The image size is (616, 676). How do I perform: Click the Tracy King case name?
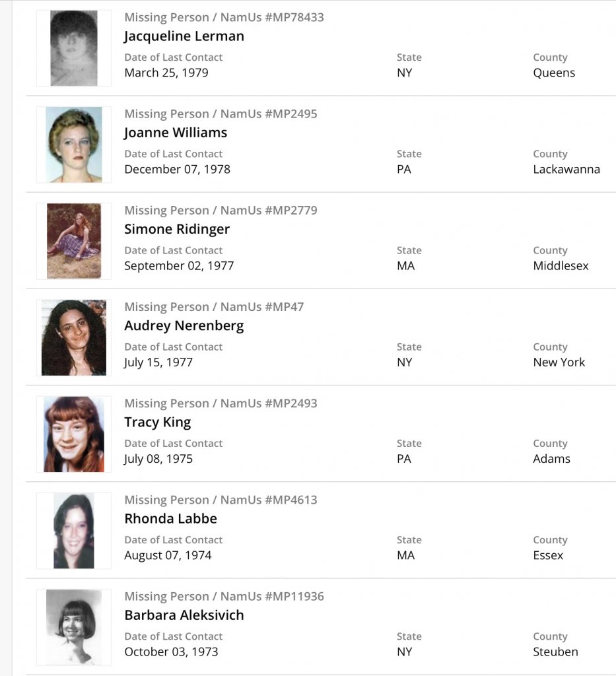(x=158, y=422)
